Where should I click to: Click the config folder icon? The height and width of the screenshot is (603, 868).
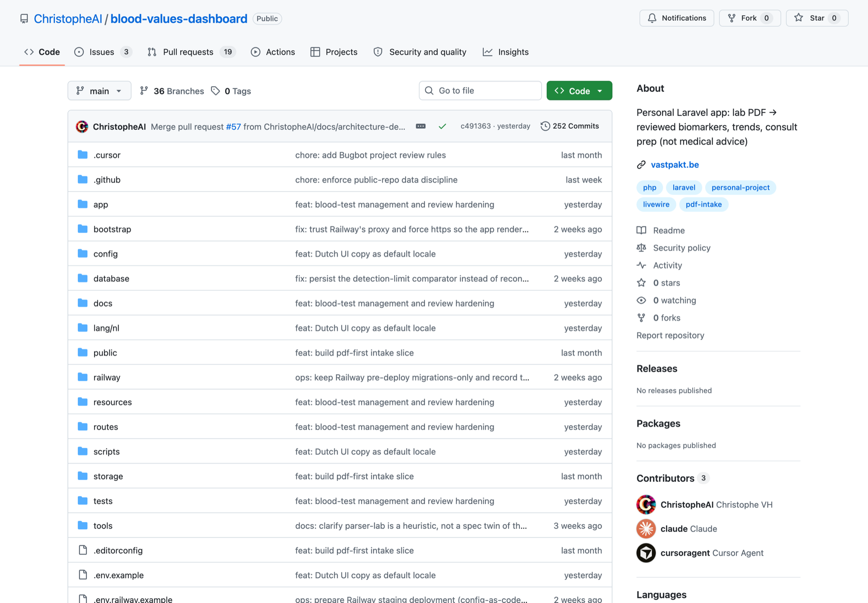coord(82,253)
